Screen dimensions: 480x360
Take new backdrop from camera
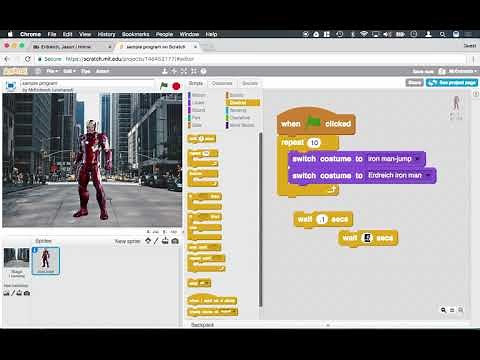[27, 293]
